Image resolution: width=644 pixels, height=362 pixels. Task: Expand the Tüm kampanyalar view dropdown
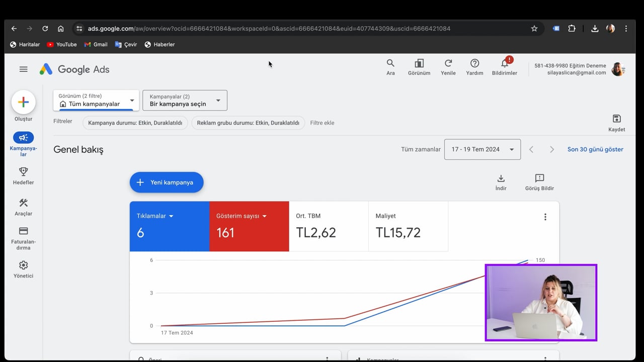coord(96,100)
